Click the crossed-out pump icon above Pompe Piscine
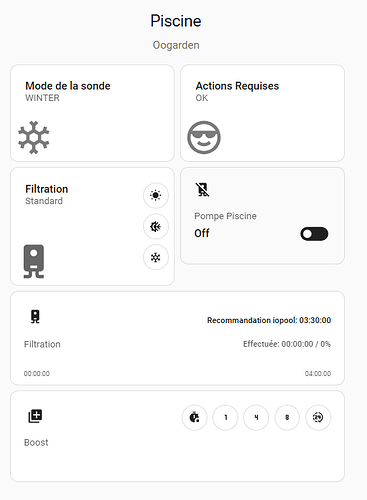 [202, 190]
